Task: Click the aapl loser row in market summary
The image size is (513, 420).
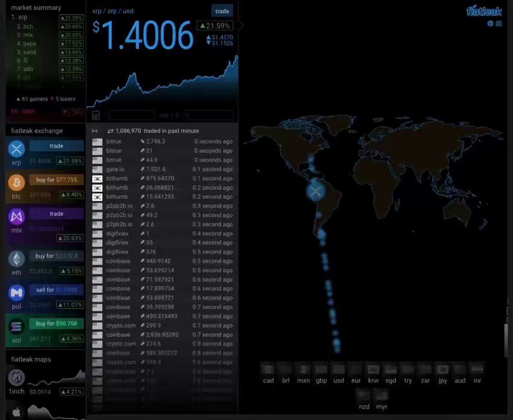Action: [x=47, y=112]
